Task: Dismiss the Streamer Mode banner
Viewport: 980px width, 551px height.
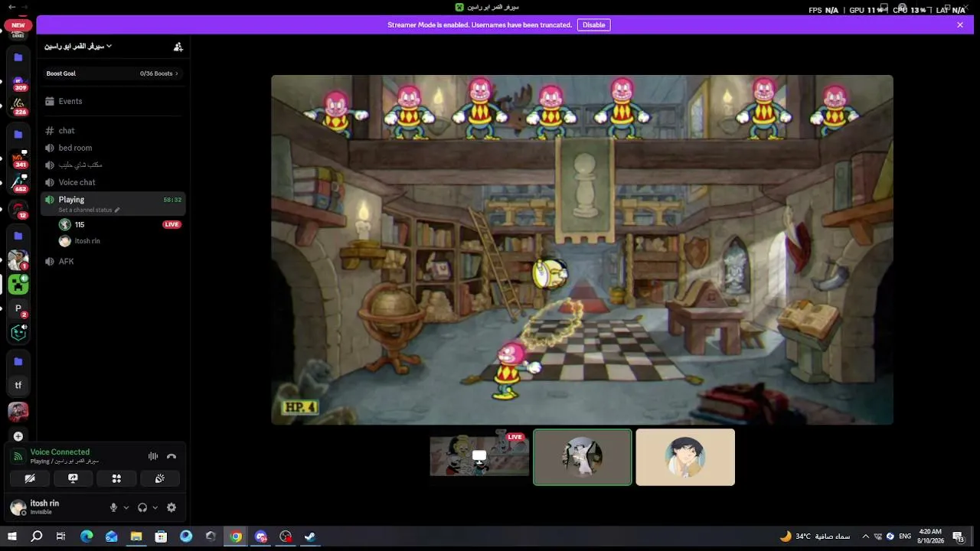Action: pos(960,25)
